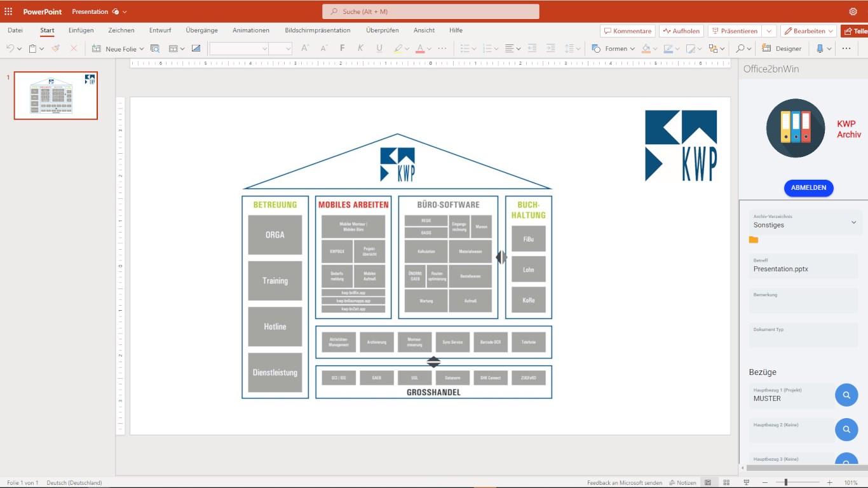Select normal view icon in status bar
Screen dimensions: 868x488
[708, 483]
